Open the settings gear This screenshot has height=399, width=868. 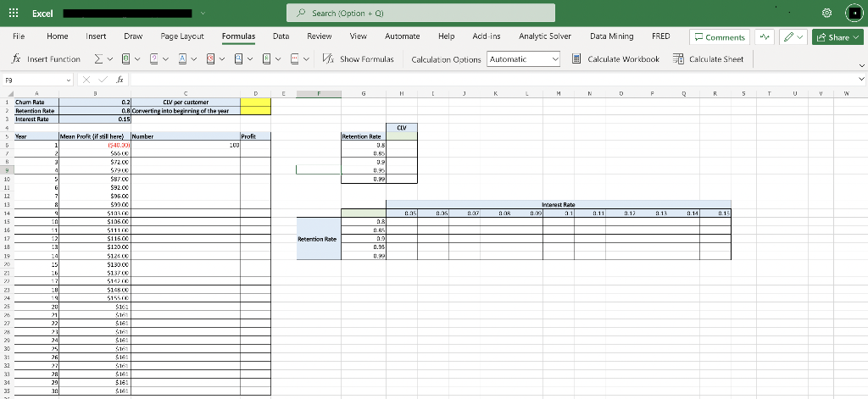(x=827, y=14)
